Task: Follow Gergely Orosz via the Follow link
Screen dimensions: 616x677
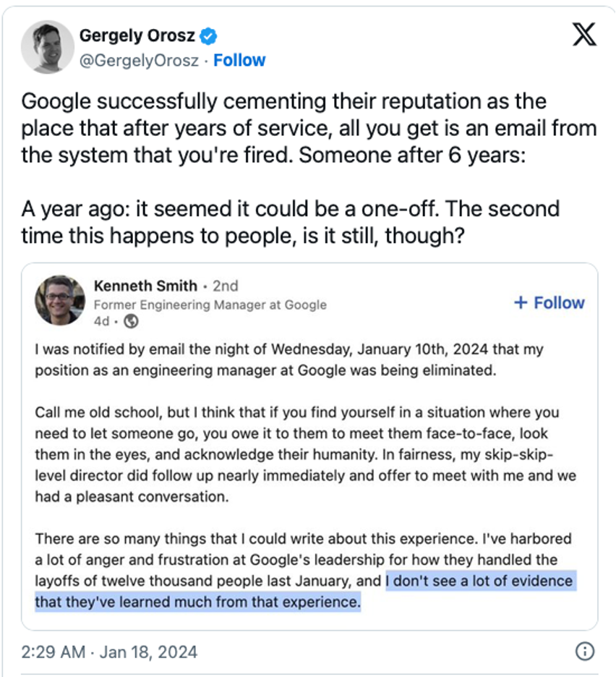Action: tap(239, 61)
